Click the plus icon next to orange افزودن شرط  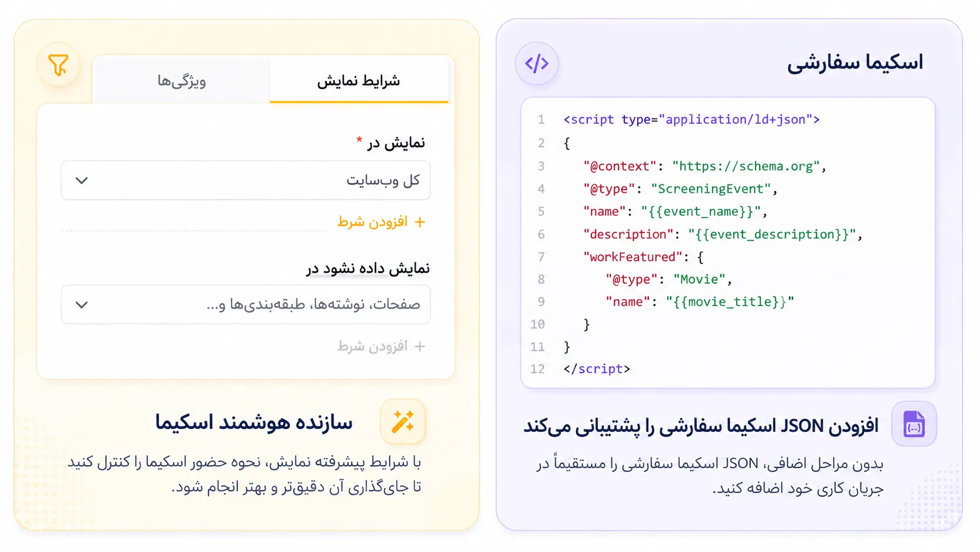420,222
